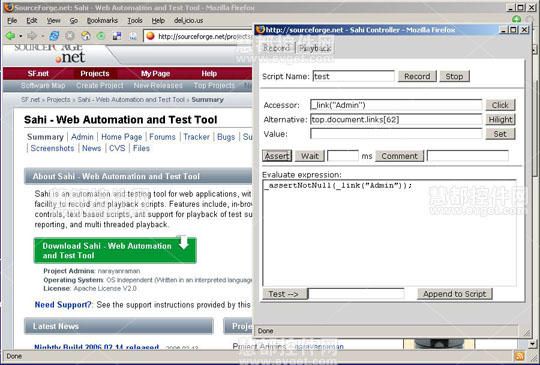The height and width of the screenshot is (365, 540).
Task: Click the white download arrow icon on the green button
Action: point(184,242)
